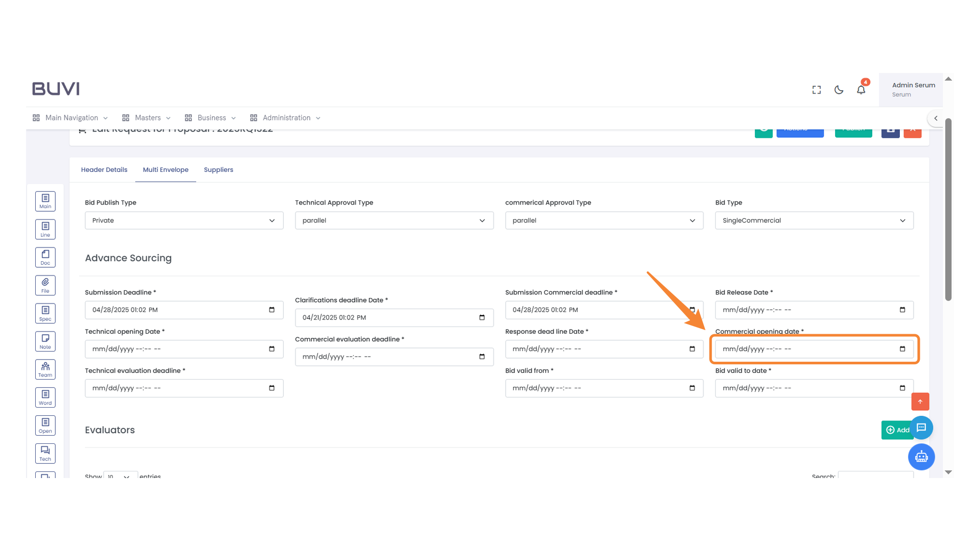The width and height of the screenshot is (980, 551).
Task: Click the Tech icon in the sidebar
Action: pos(45,453)
